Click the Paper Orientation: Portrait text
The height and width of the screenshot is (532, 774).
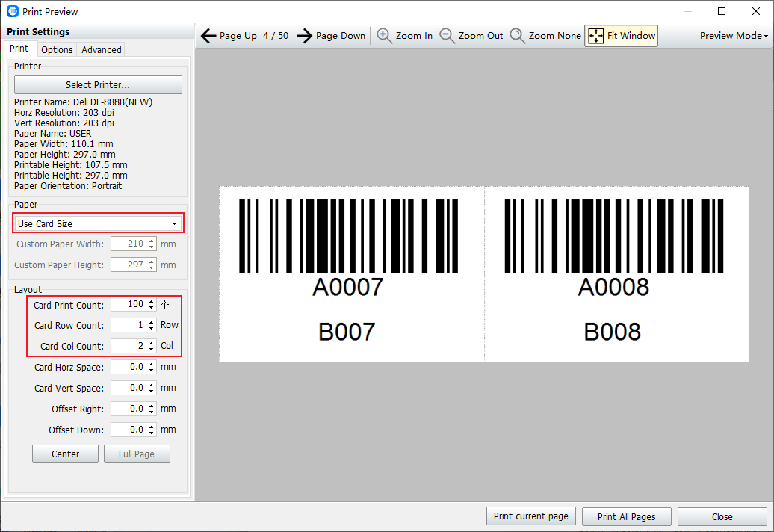[68, 186]
